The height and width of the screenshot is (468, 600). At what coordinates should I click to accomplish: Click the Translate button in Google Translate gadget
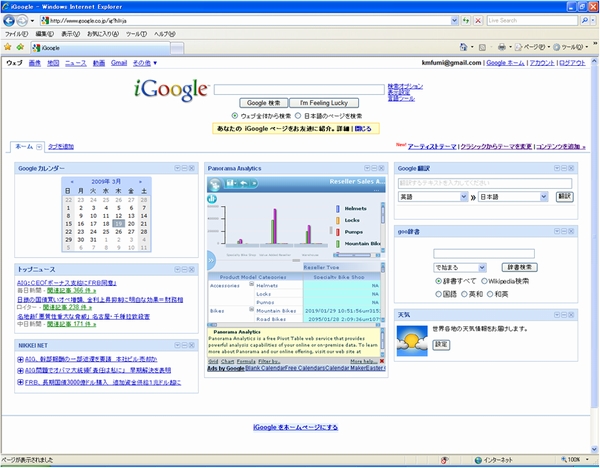point(564,197)
